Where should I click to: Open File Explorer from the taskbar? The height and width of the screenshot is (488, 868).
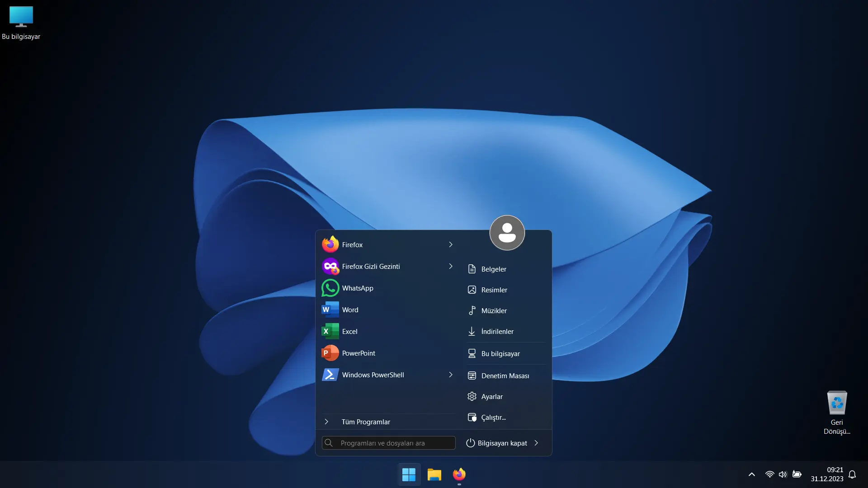click(434, 474)
